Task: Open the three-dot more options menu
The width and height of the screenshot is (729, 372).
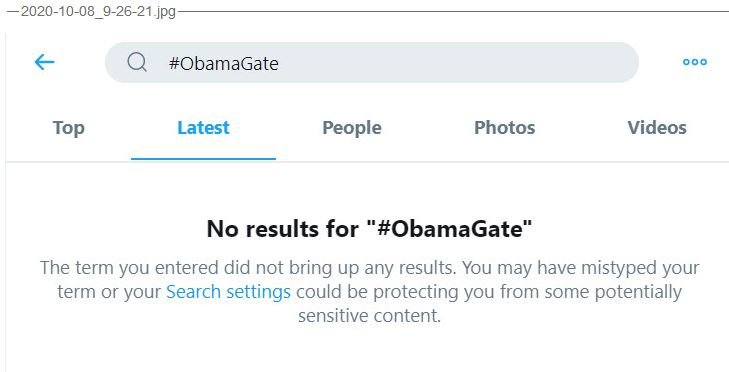Action: coord(695,62)
